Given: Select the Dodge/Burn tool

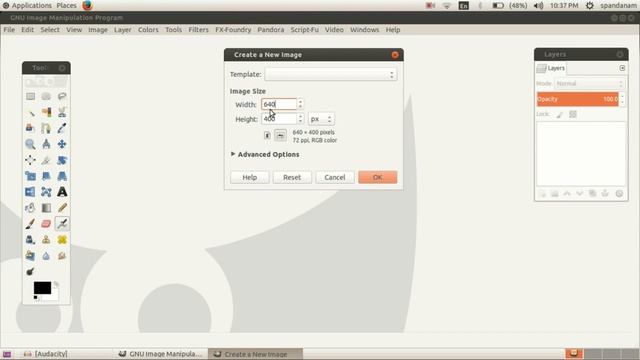Looking at the screenshot, I should pos(30,272).
